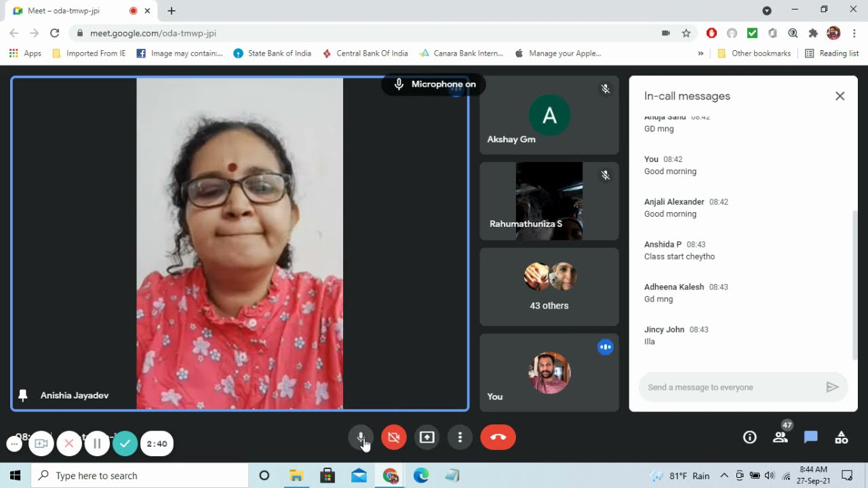Click the green checkmark extension icon
The width and height of the screenshot is (868, 488).
pos(752,33)
